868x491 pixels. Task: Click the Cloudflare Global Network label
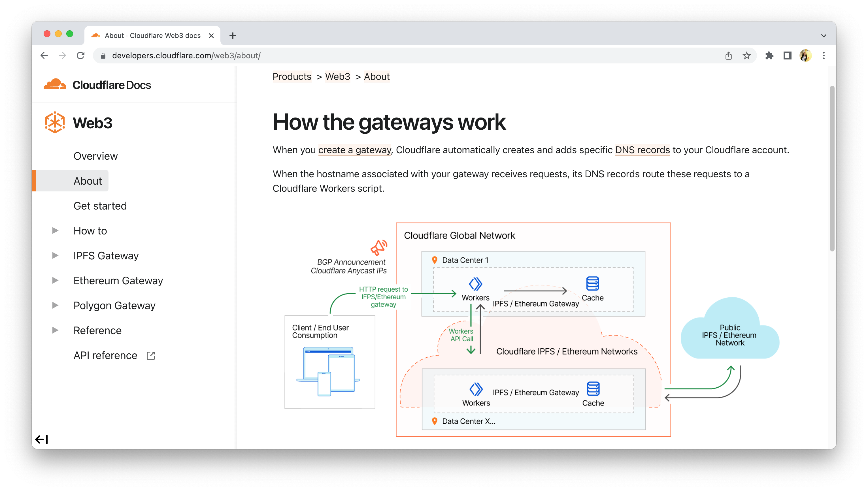459,235
